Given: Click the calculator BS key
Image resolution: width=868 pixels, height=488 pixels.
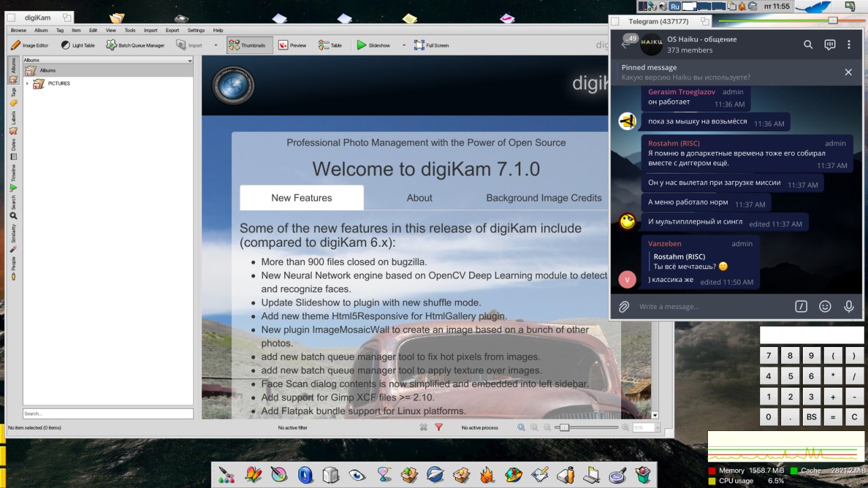Looking at the screenshot, I should 811,418.
